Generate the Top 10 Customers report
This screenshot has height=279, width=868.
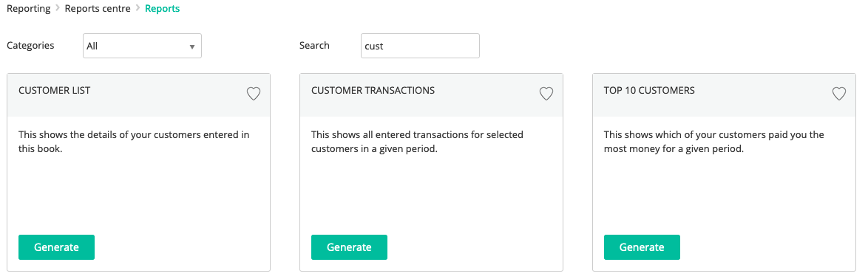tap(642, 247)
